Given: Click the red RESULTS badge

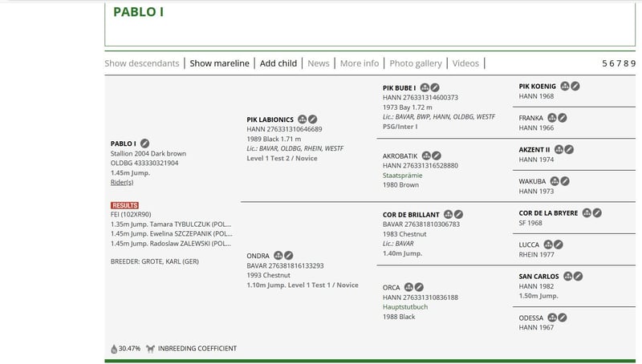Looking at the screenshot, I should pos(124,205).
